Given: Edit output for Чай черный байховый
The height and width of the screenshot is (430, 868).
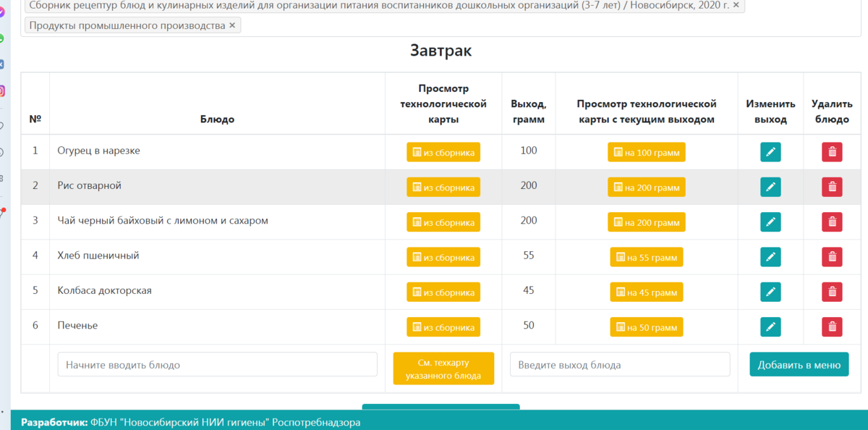Looking at the screenshot, I should tap(770, 222).
